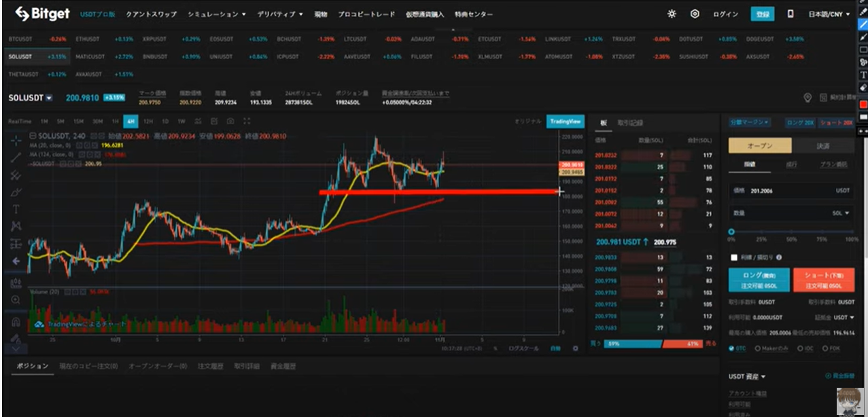Pick red color swatch in annotation bar
This screenshot has width=868, height=417.
[x=863, y=105]
